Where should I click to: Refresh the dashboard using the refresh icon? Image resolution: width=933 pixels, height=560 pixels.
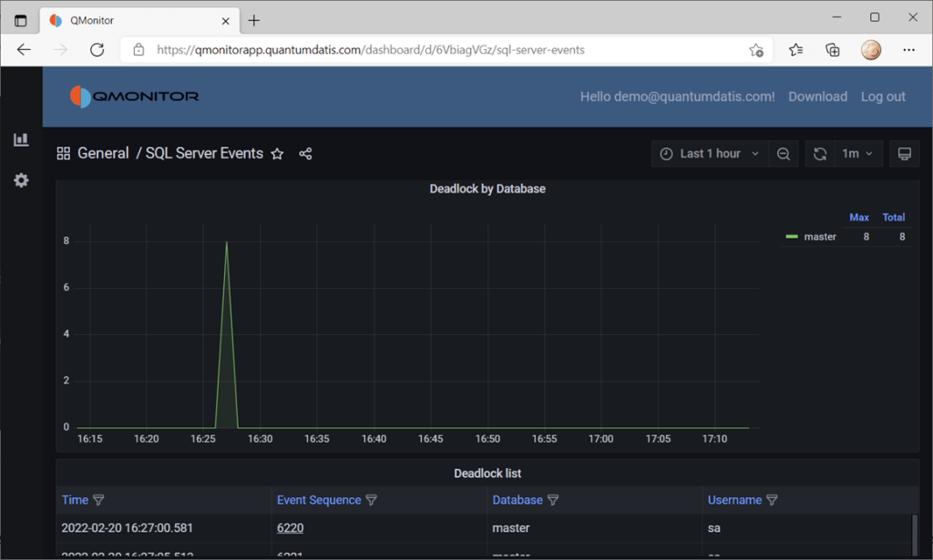(x=820, y=154)
